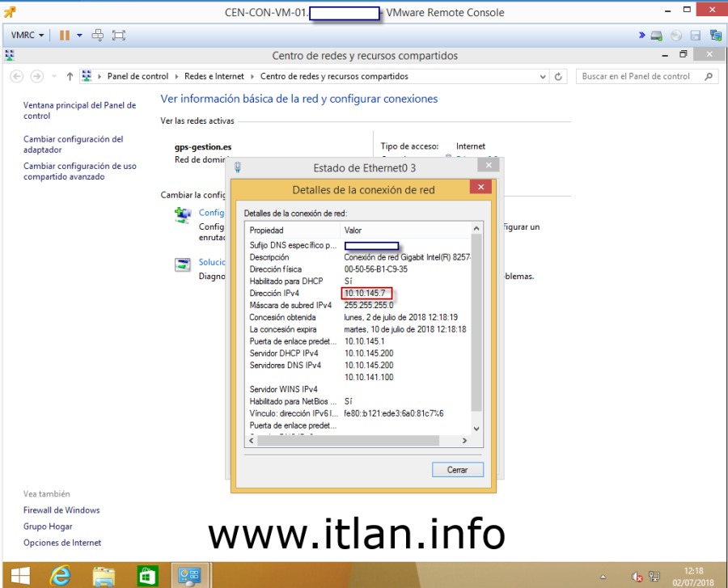728x588 pixels.
Task: Click 'Redes e Internet' in the breadcrumb
Action: pyautogui.click(x=214, y=77)
